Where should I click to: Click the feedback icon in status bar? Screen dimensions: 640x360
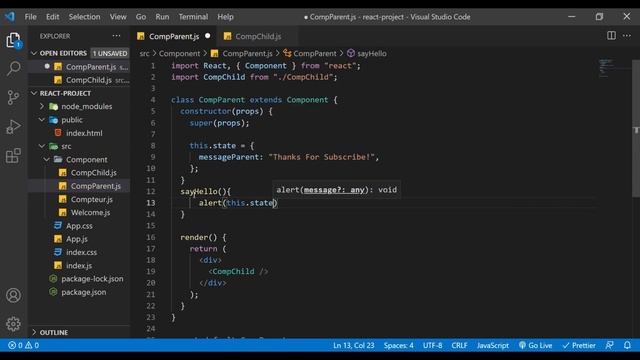point(609,345)
